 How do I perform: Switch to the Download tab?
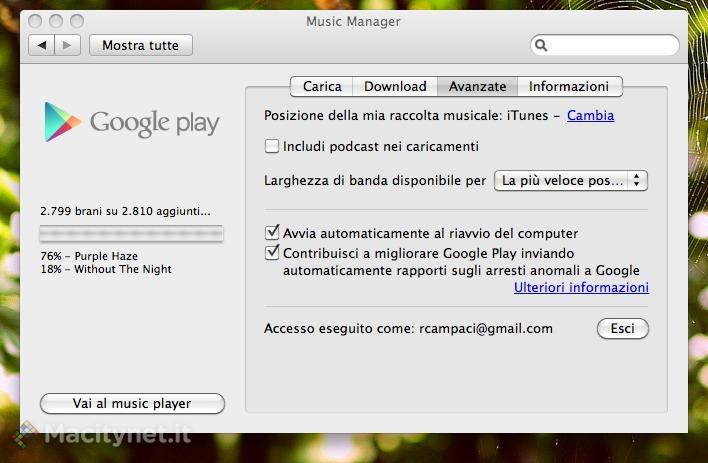[x=395, y=86]
